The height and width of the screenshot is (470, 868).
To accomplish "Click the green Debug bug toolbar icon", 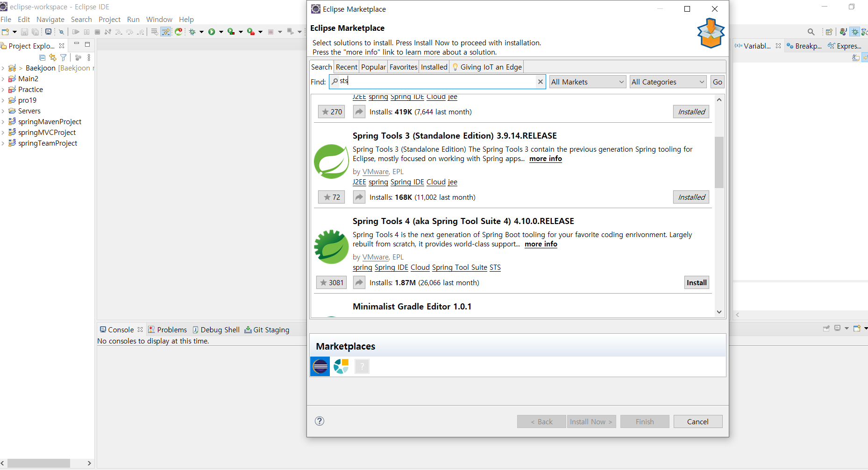I will pyautogui.click(x=192, y=32).
